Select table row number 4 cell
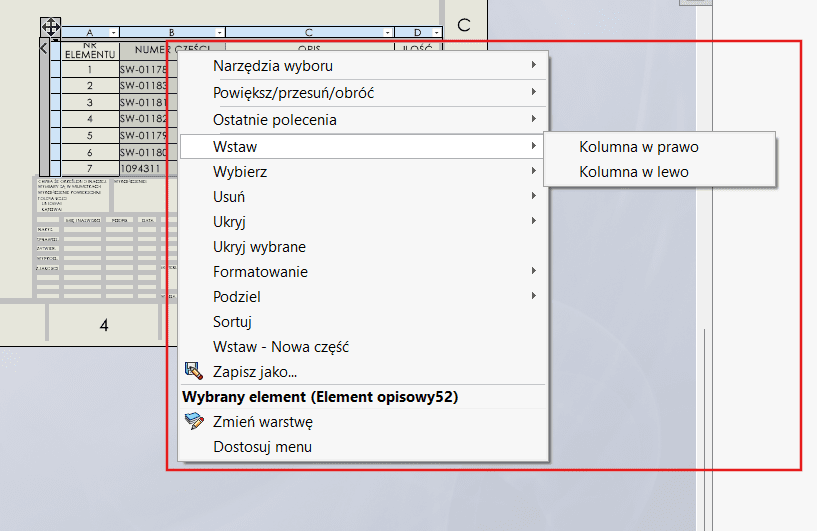 pyautogui.click(x=90, y=119)
